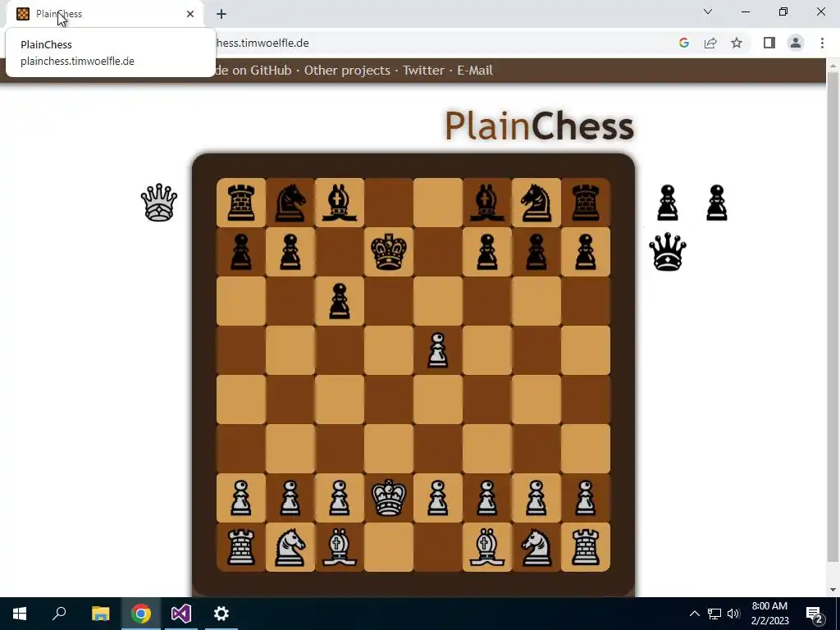The image size is (840, 630).
Task: Close the PlainChess tab
Action: click(190, 14)
